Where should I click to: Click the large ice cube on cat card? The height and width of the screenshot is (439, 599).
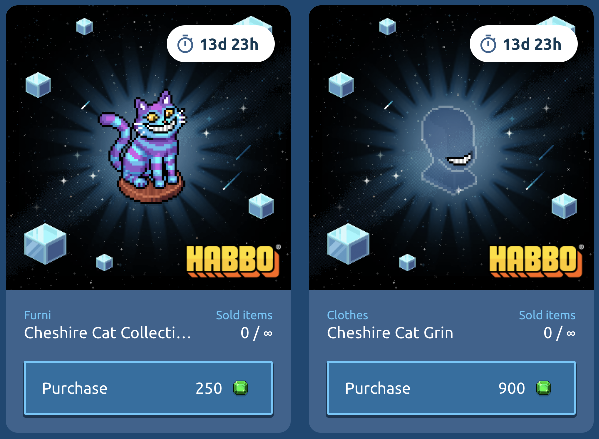tap(45, 244)
